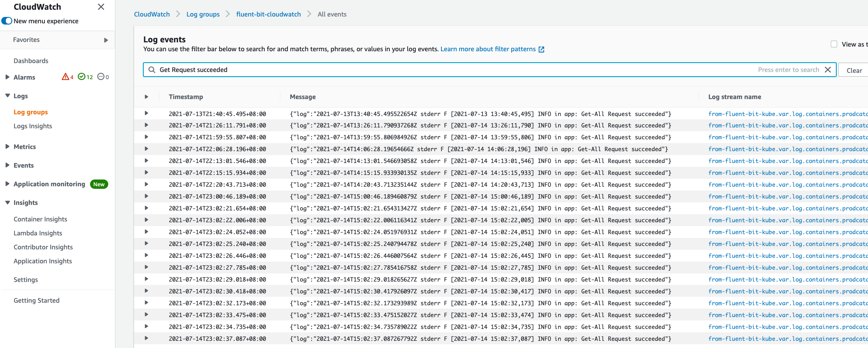Expand Application monitoring section
This screenshot has width=868, height=348.
point(7,184)
